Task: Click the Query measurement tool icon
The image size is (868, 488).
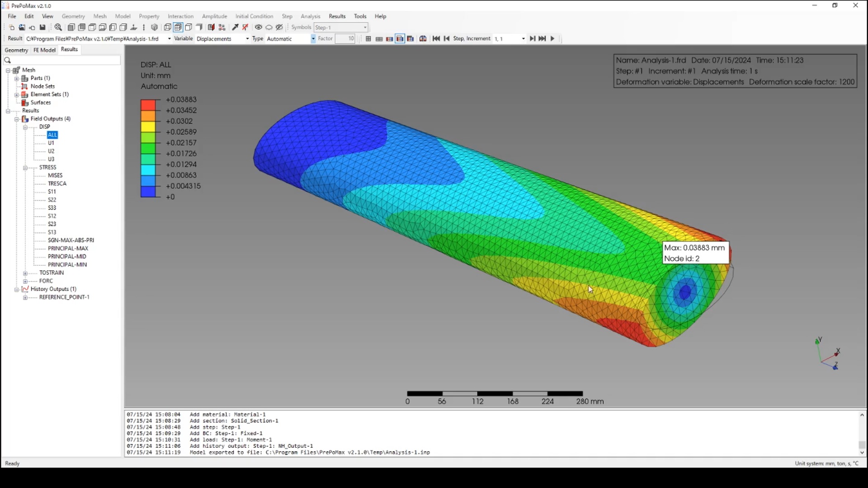Action: pos(235,28)
